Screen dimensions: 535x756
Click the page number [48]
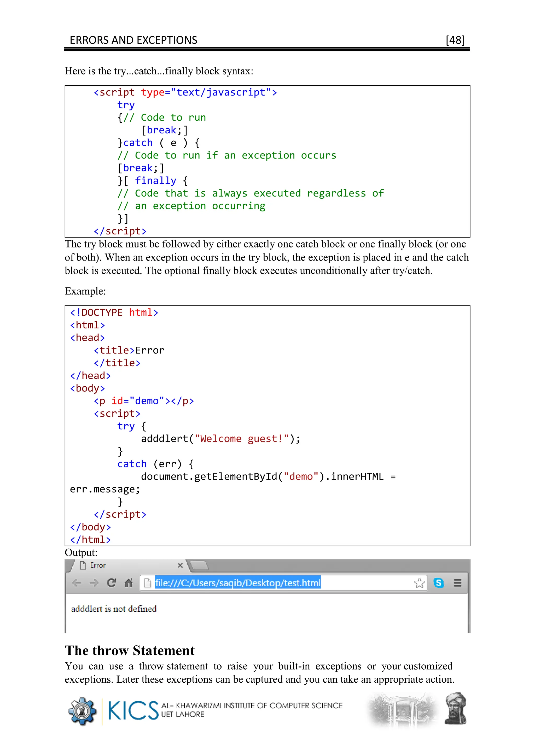pyautogui.click(x=455, y=40)
